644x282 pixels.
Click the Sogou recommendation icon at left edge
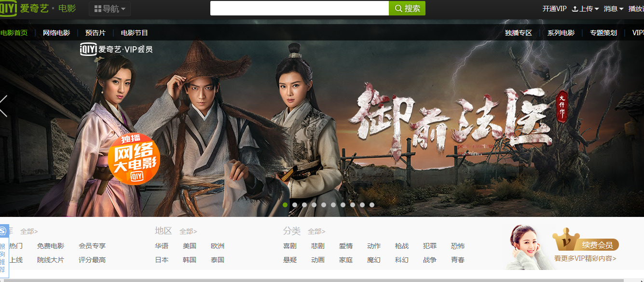[4, 231]
